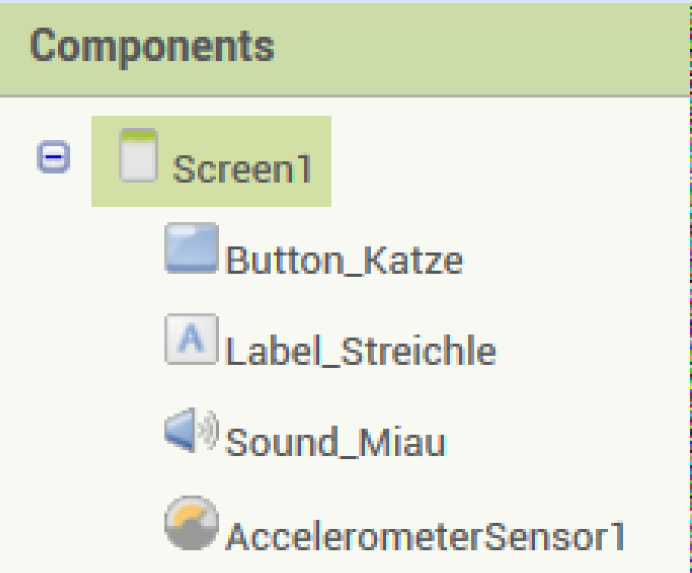
Task: Select the Screen1 component name
Action: [242, 169]
